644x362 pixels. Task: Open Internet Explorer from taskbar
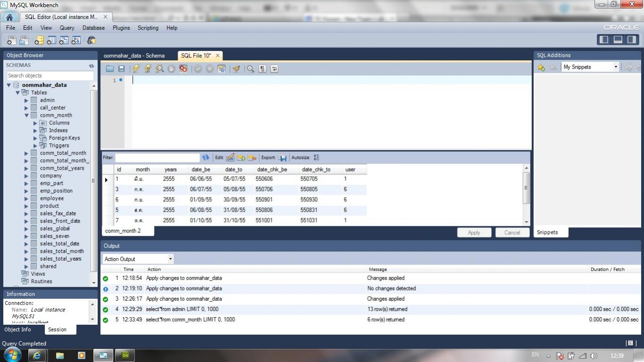click(37, 355)
